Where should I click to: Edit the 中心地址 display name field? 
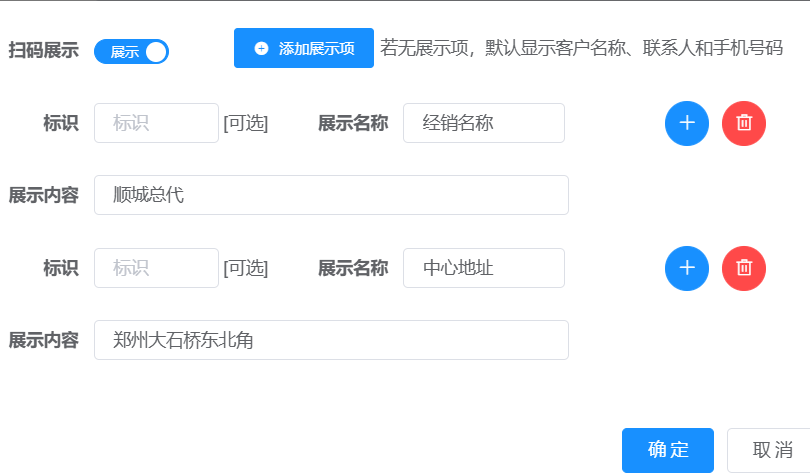point(484,268)
